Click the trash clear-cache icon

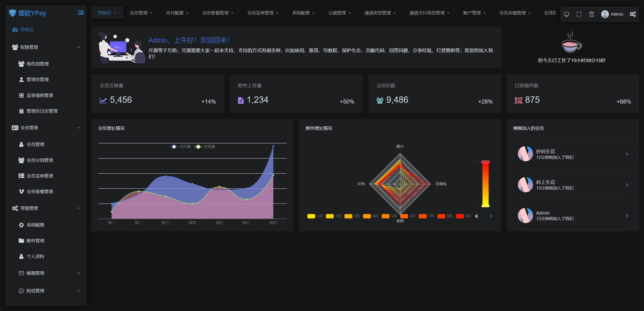tap(591, 14)
